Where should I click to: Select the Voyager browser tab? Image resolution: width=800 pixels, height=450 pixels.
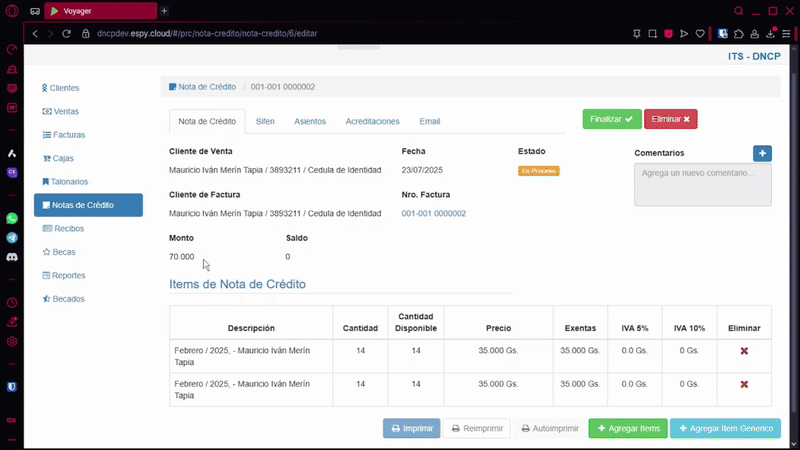pyautogui.click(x=101, y=11)
